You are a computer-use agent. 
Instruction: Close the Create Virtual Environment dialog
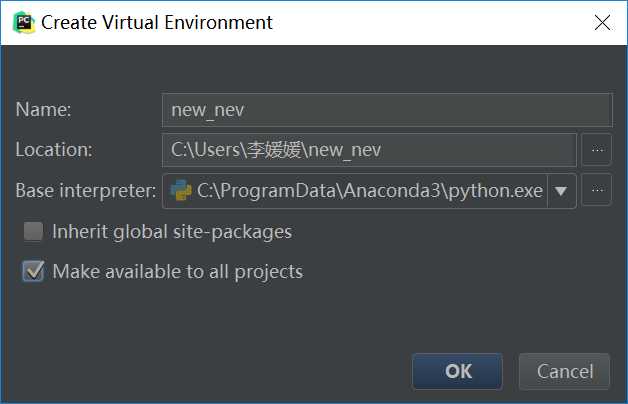[602, 22]
